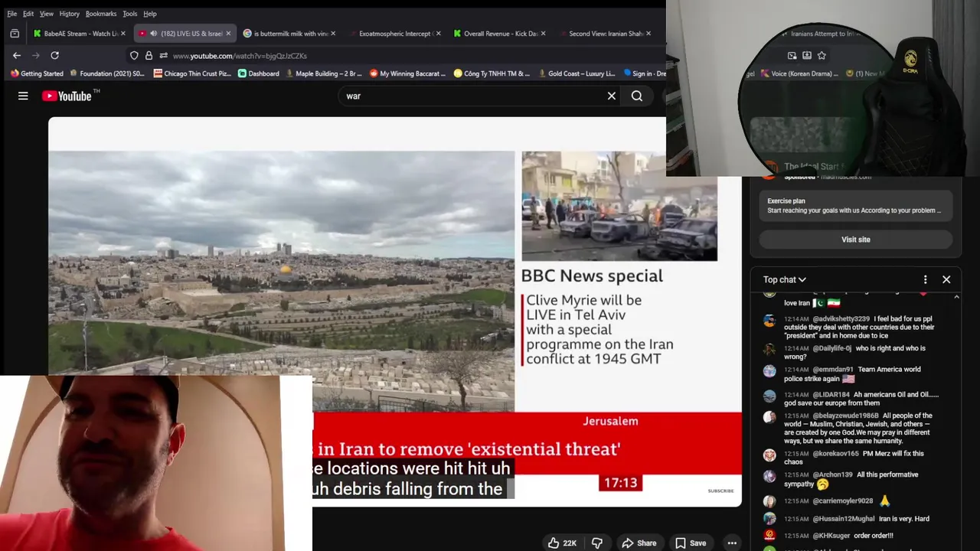Open the File menu
980x551 pixels.
point(11,14)
